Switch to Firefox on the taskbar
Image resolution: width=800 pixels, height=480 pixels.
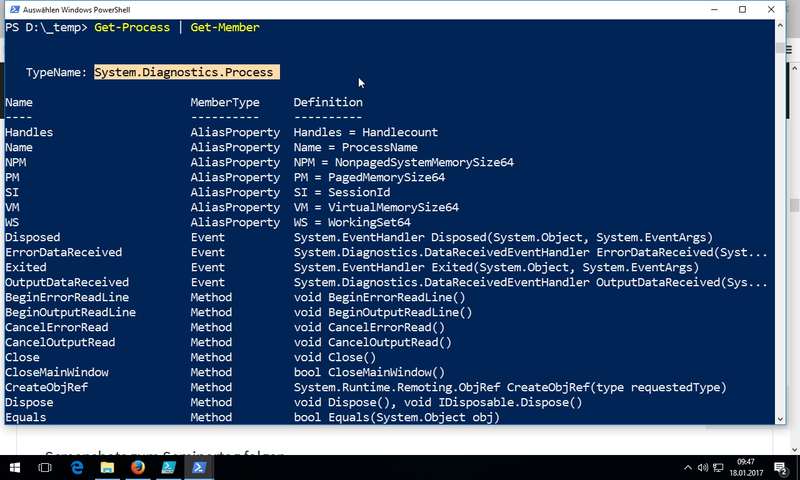[x=138, y=467]
